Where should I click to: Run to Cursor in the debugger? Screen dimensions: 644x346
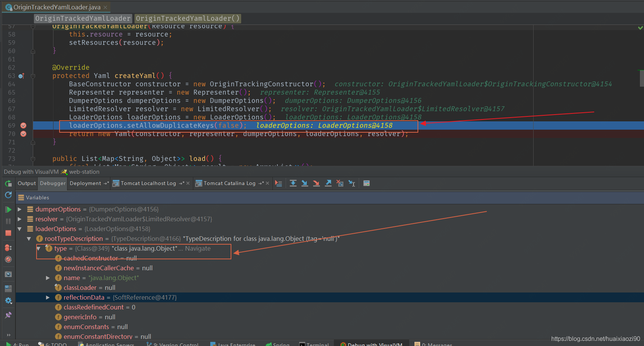pos(351,183)
